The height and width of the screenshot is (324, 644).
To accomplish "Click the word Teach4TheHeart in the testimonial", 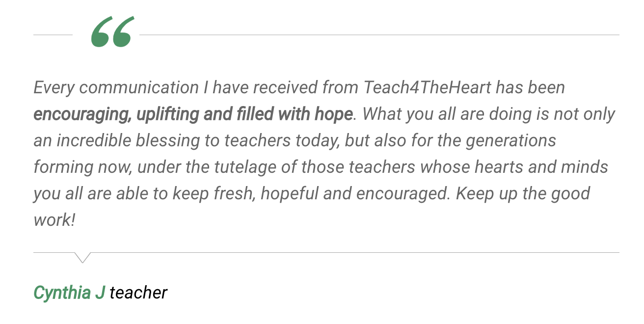I will coord(427,88).
